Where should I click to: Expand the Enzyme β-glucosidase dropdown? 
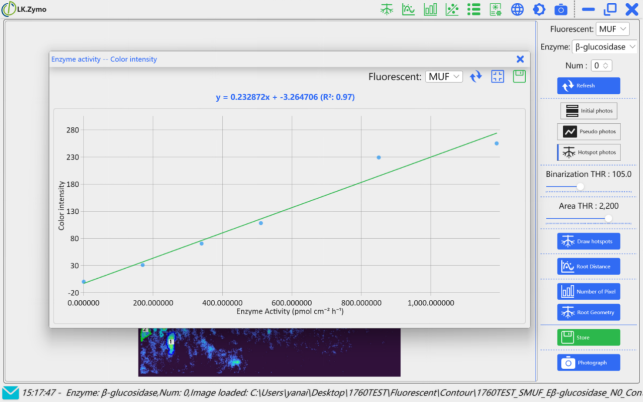tap(604, 47)
